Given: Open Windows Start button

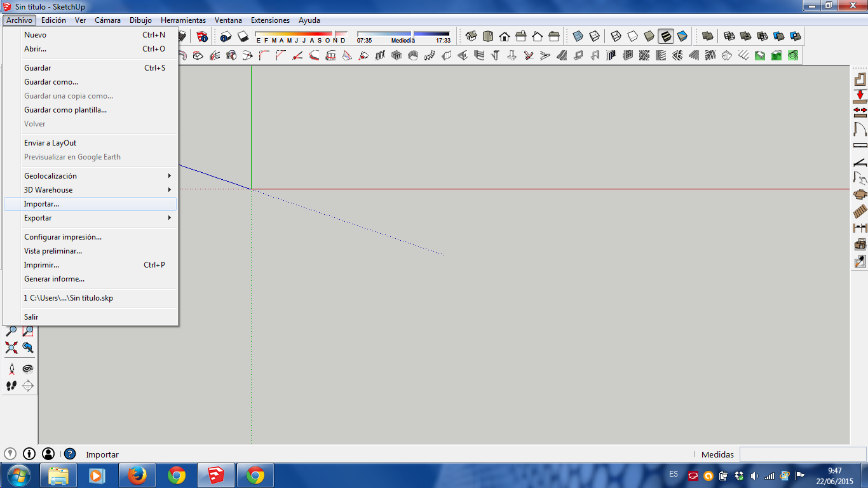Looking at the screenshot, I should coord(18,475).
